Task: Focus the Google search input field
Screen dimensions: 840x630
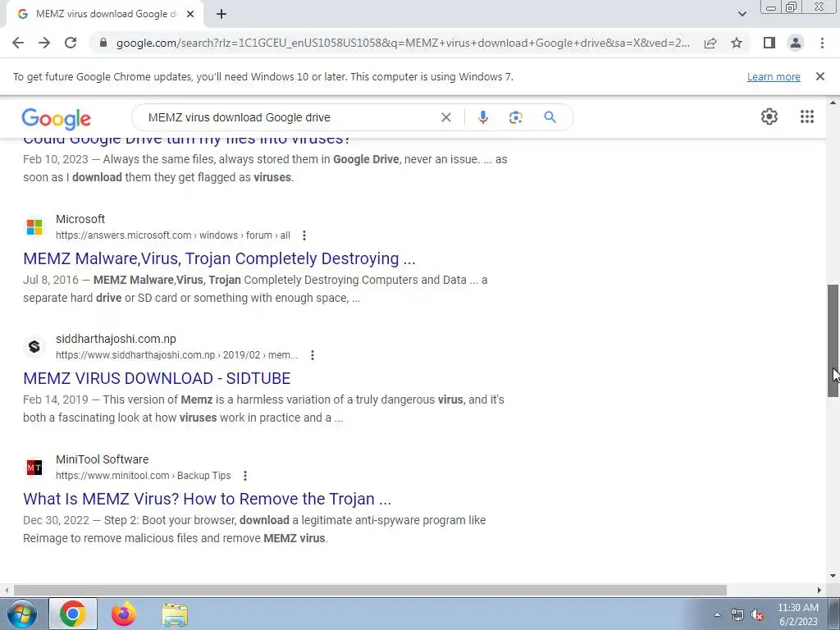Action: click(290, 117)
